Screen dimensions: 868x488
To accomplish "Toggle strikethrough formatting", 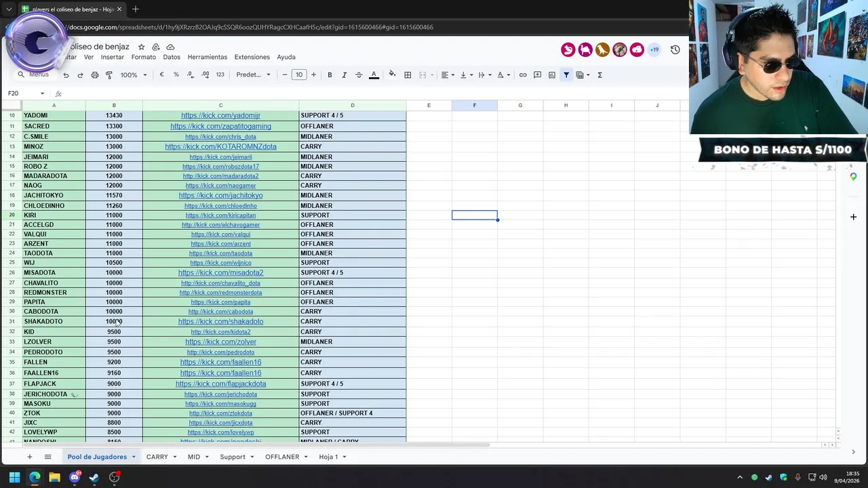I will point(359,75).
